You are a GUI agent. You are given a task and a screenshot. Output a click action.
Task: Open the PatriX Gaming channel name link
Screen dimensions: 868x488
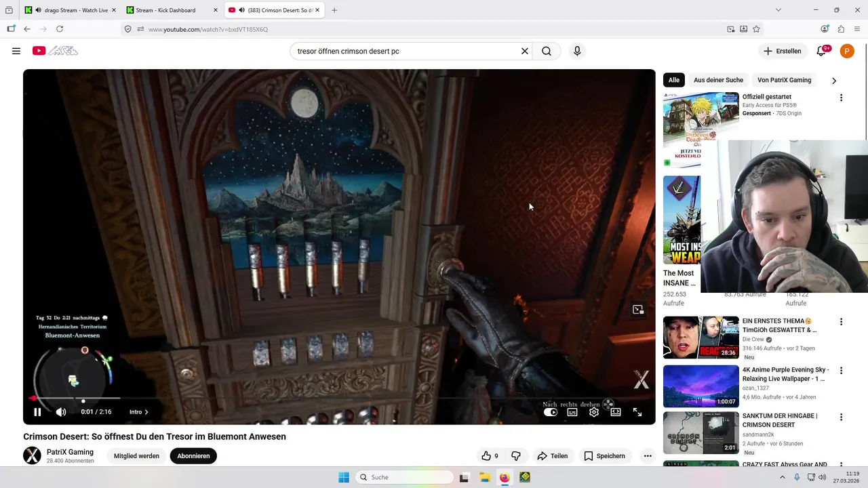click(70, 452)
